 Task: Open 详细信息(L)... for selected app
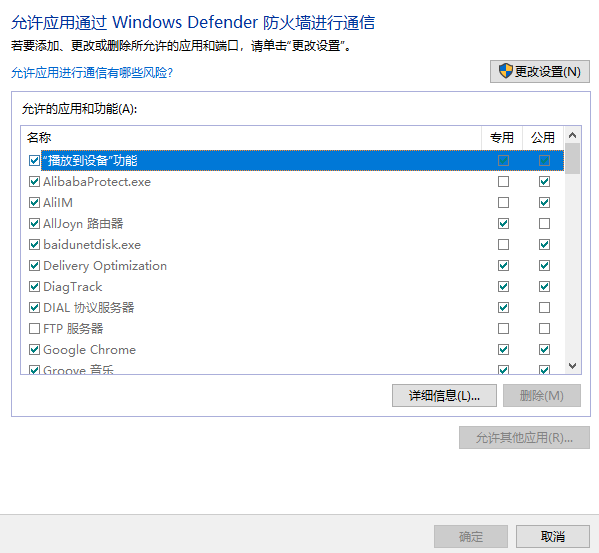[444, 396]
